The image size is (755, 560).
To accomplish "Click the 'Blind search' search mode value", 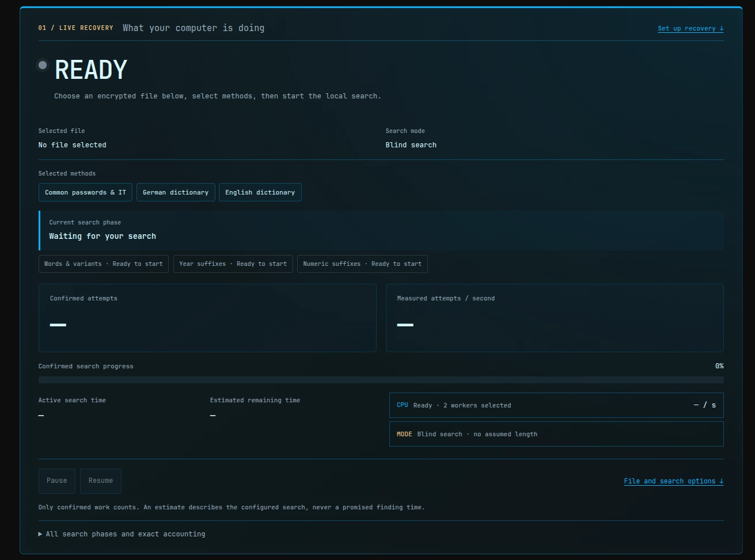I will pyautogui.click(x=411, y=145).
